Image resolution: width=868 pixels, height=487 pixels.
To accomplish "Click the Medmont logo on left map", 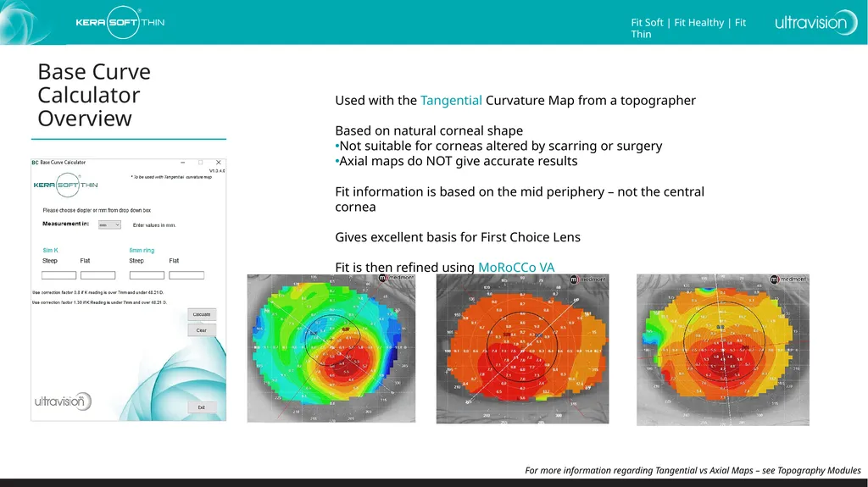I will [x=396, y=278].
